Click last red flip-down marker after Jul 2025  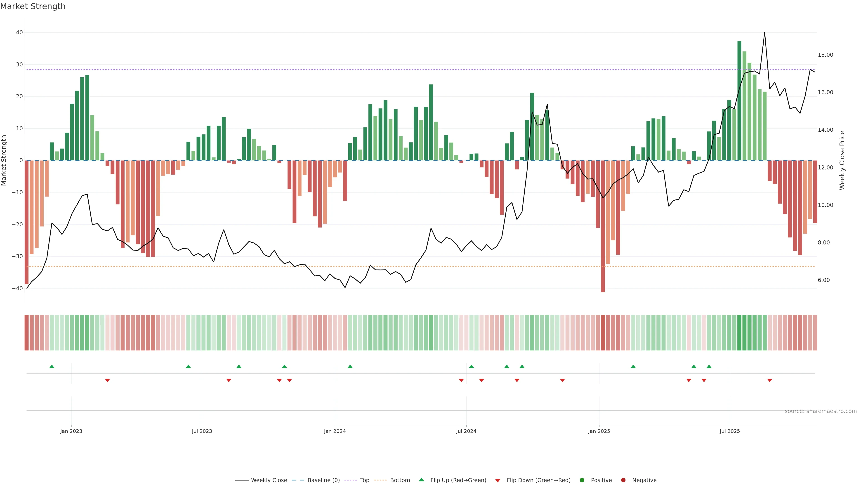point(770,380)
